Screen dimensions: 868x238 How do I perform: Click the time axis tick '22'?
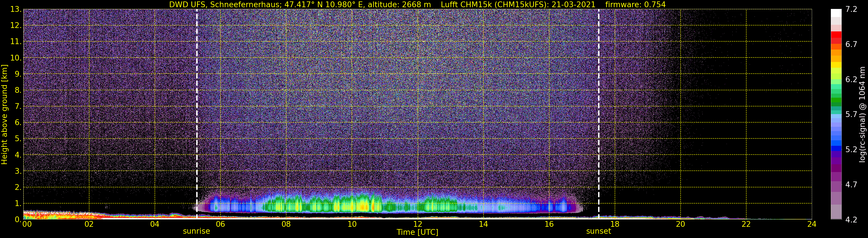coord(746,224)
